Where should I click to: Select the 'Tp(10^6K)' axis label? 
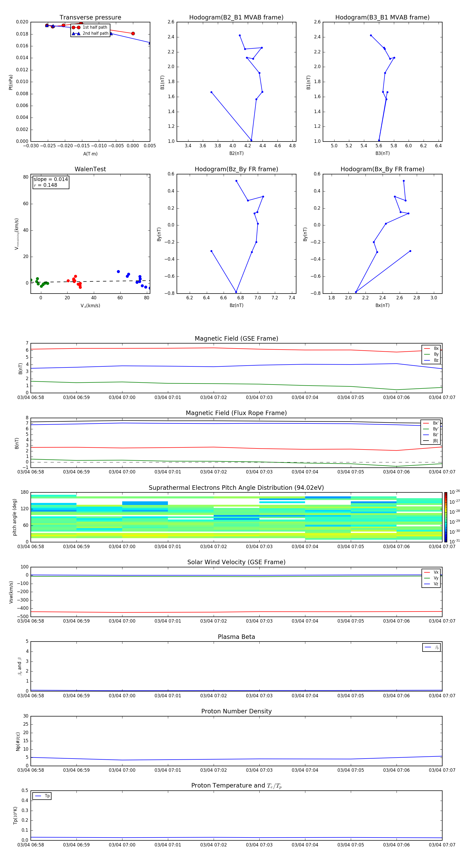tap(15, 815)
